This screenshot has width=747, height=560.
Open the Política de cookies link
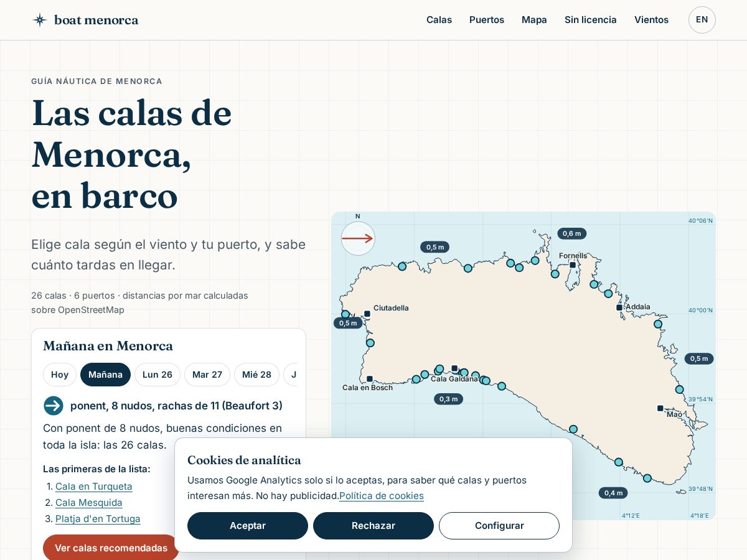pyautogui.click(x=382, y=496)
